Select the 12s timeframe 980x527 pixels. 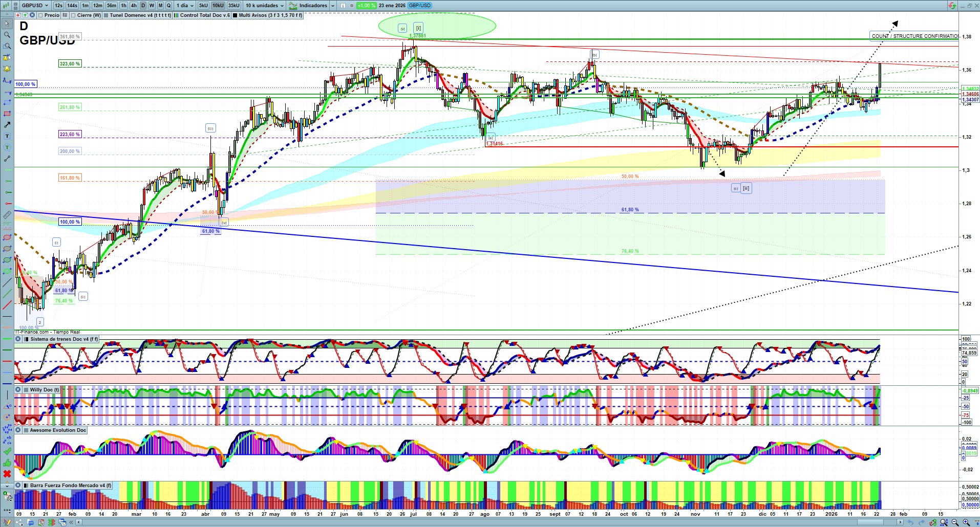click(58, 6)
